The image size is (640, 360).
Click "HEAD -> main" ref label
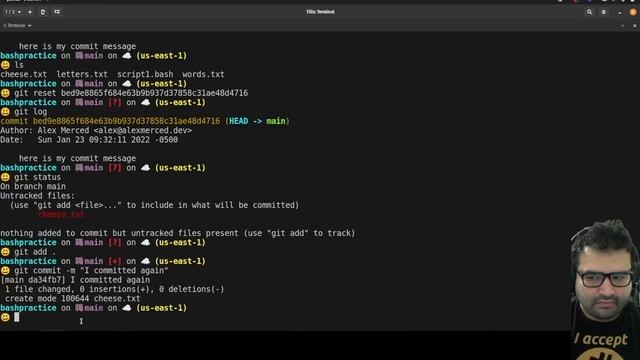coord(257,121)
